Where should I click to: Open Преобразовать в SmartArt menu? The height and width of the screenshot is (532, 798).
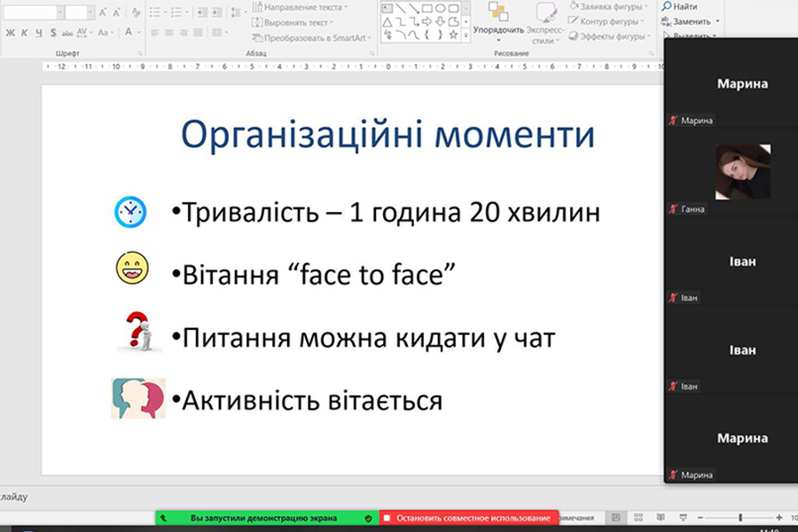[312, 37]
